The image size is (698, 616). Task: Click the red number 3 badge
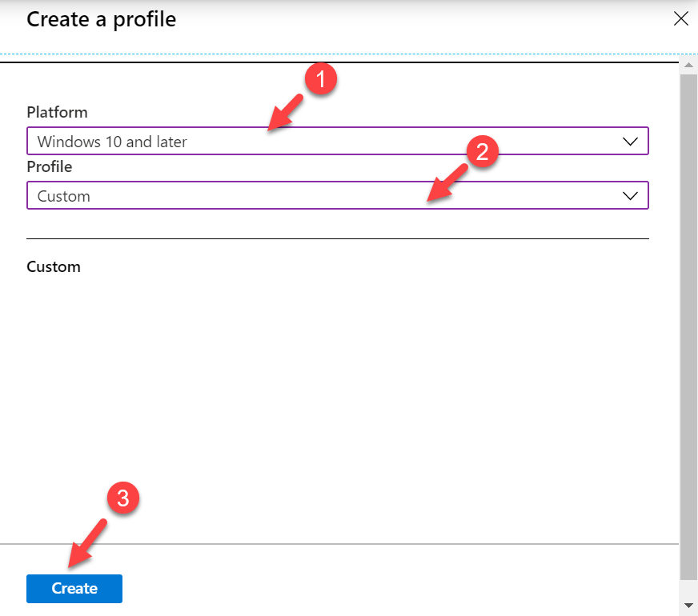coord(122,498)
